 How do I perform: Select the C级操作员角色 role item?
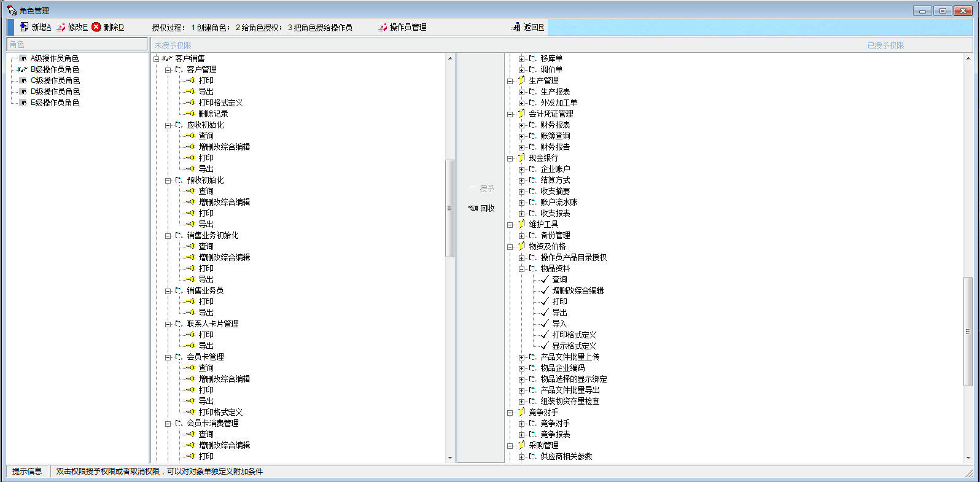click(x=55, y=80)
